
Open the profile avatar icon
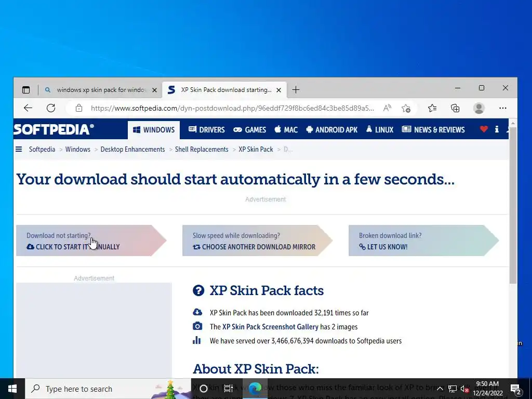coord(478,108)
